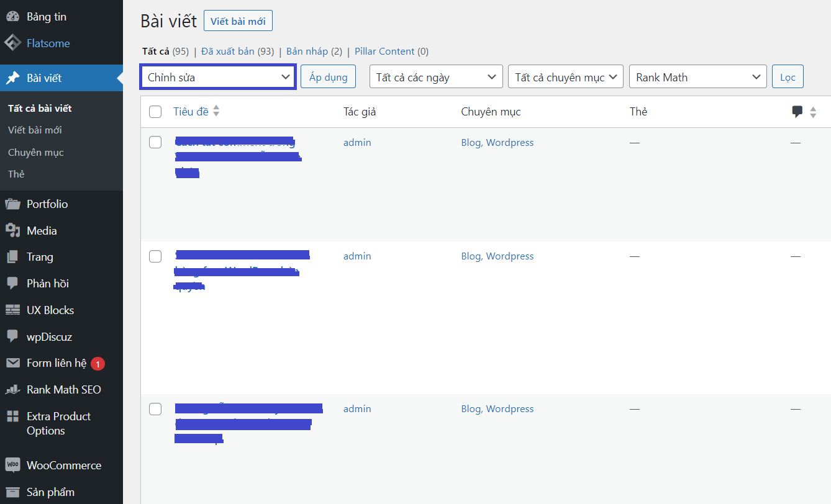Select Tất cả bài viết submenu

click(x=40, y=108)
